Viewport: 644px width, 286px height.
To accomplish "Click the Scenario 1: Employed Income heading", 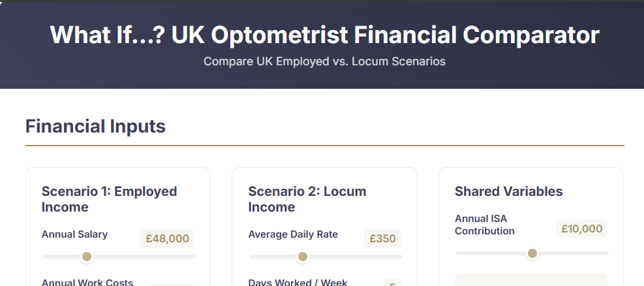I will (109, 199).
